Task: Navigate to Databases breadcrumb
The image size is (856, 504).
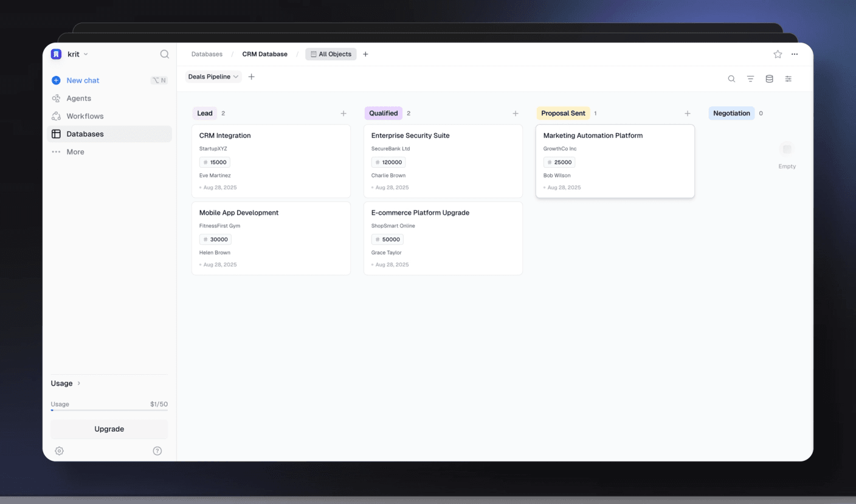Action: tap(207, 54)
